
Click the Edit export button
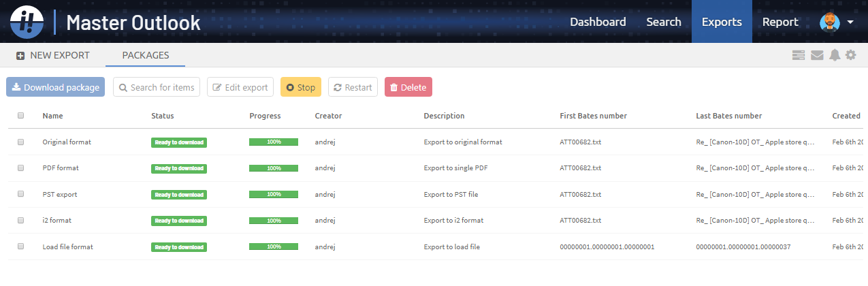240,87
